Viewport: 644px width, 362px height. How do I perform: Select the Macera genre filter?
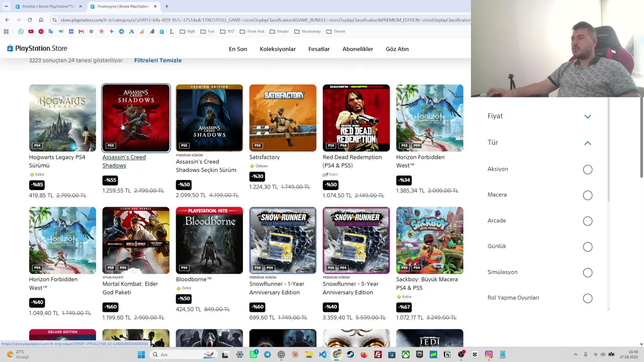(x=588, y=195)
